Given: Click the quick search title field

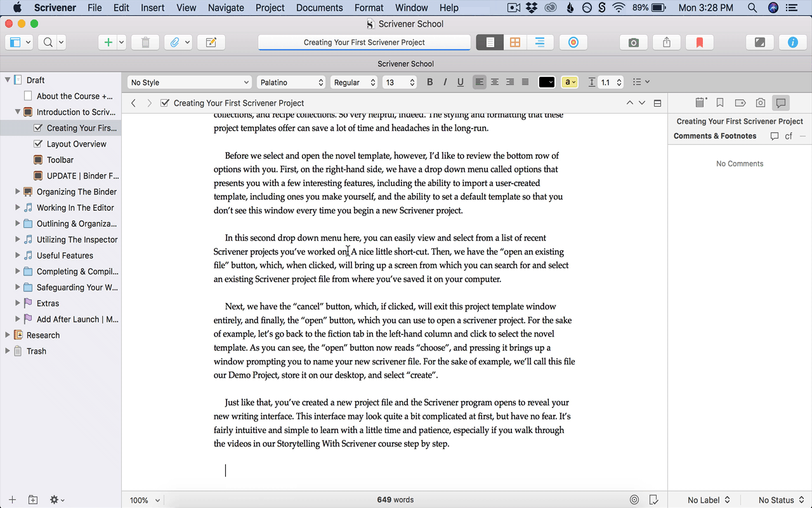Looking at the screenshot, I should pos(364,43).
